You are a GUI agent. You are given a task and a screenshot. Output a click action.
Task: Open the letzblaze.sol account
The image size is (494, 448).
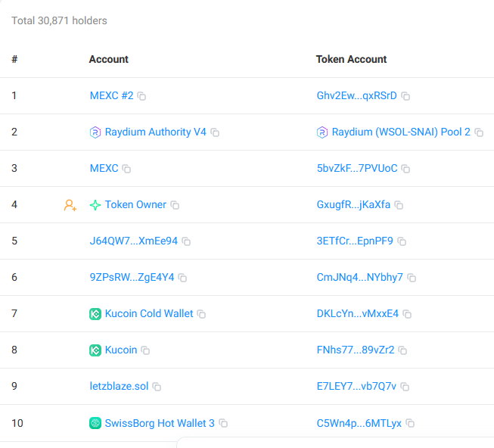pyautogui.click(x=119, y=386)
